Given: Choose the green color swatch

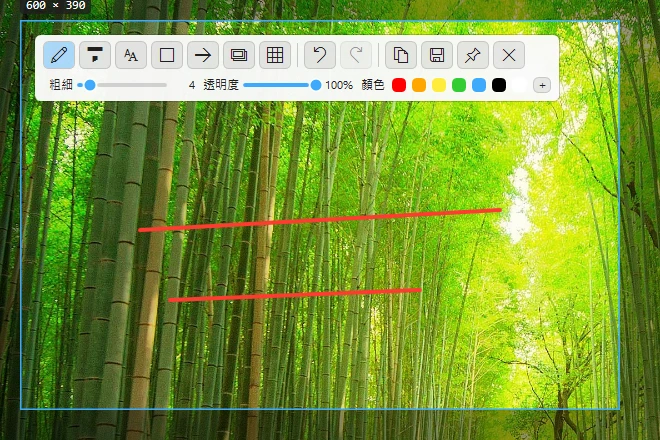Looking at the screenshot, I should point(459,85).
